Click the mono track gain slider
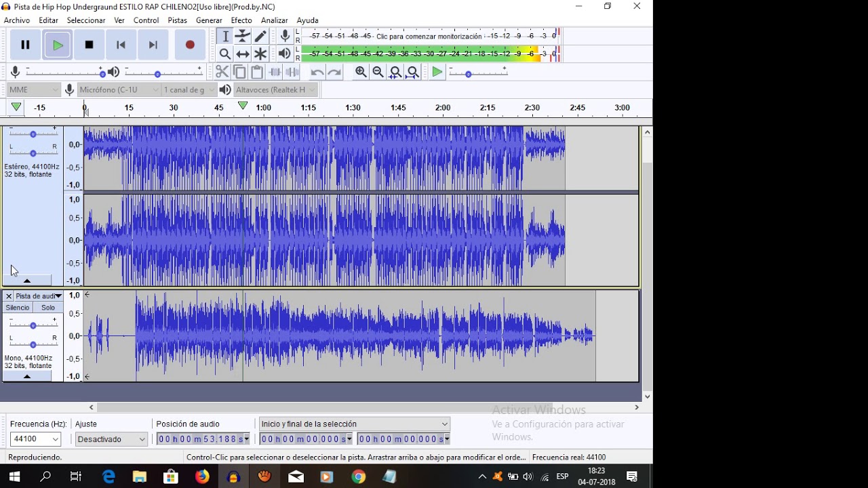868x488 pixels. (x=33, y=325)
